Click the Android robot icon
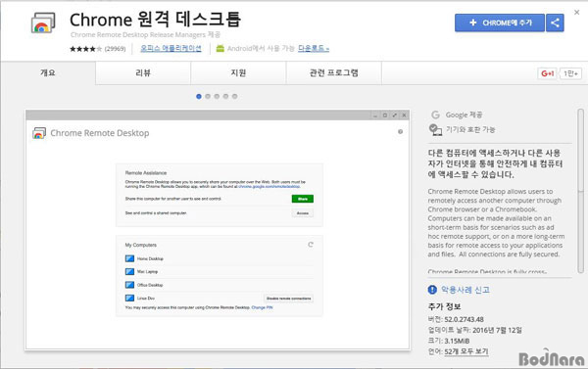Screen dimensions: 588x369 220,48
